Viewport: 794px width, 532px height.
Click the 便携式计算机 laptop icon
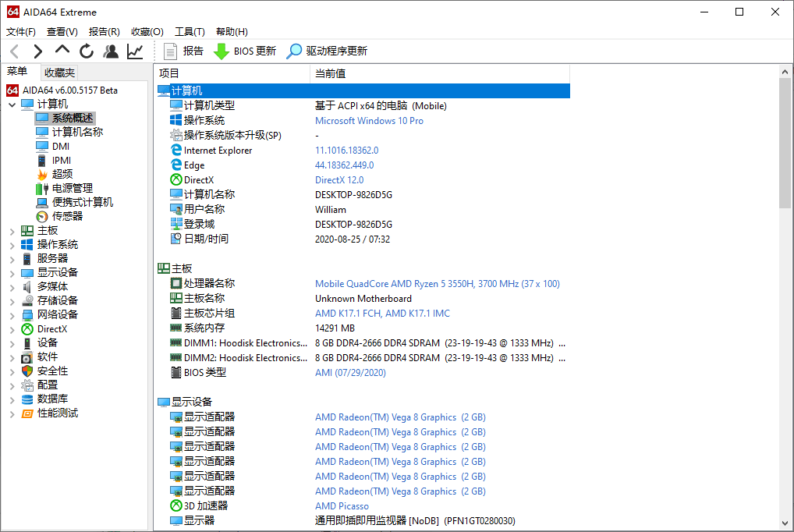tap(42, 203)
